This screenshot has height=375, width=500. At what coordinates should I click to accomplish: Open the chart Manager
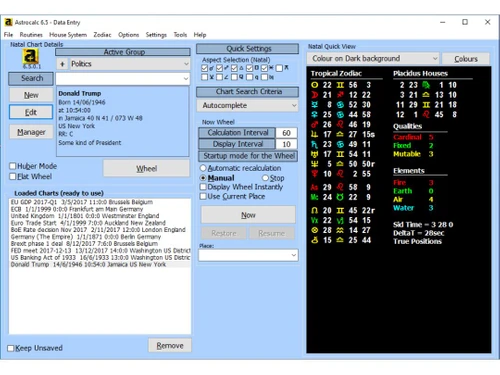coord(31,132)
